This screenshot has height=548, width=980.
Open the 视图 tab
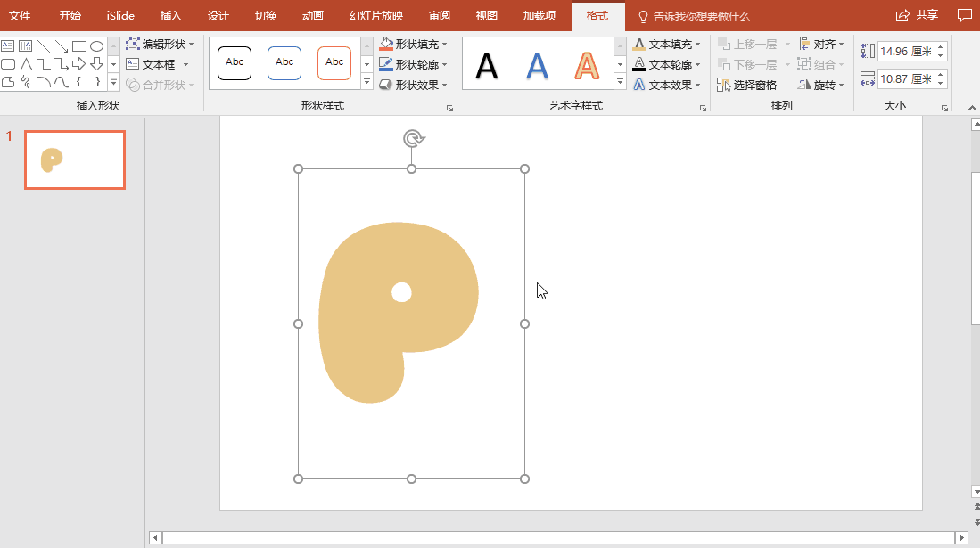pyautogui.click(x=486, y=16)
